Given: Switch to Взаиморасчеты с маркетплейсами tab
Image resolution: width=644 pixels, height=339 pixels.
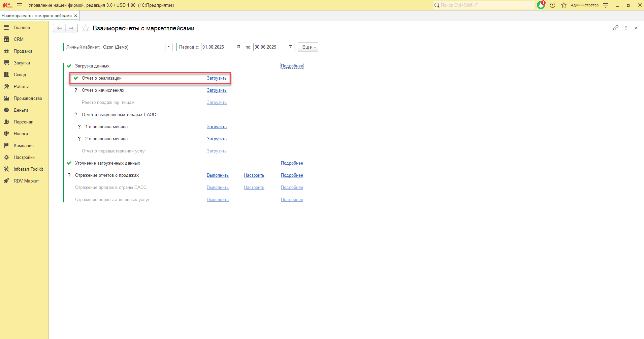Looking at the screenshot, I should pyautogui.click(x=37, y=16).
